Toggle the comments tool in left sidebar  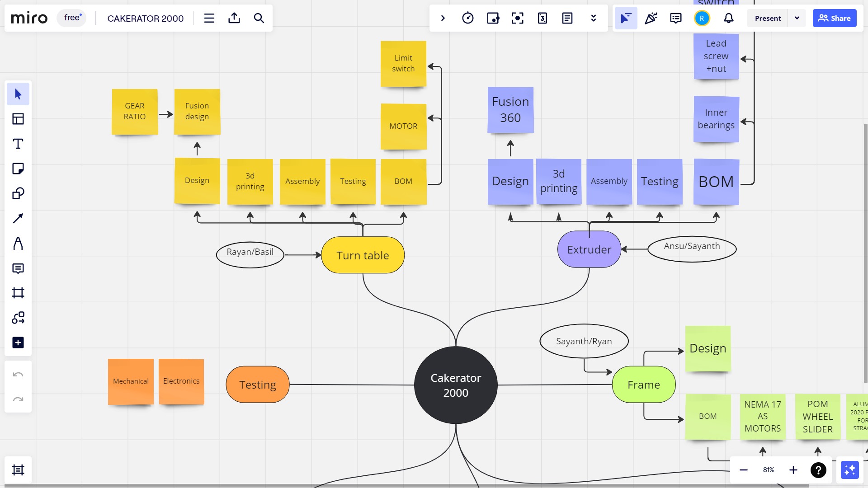[18, 268]
